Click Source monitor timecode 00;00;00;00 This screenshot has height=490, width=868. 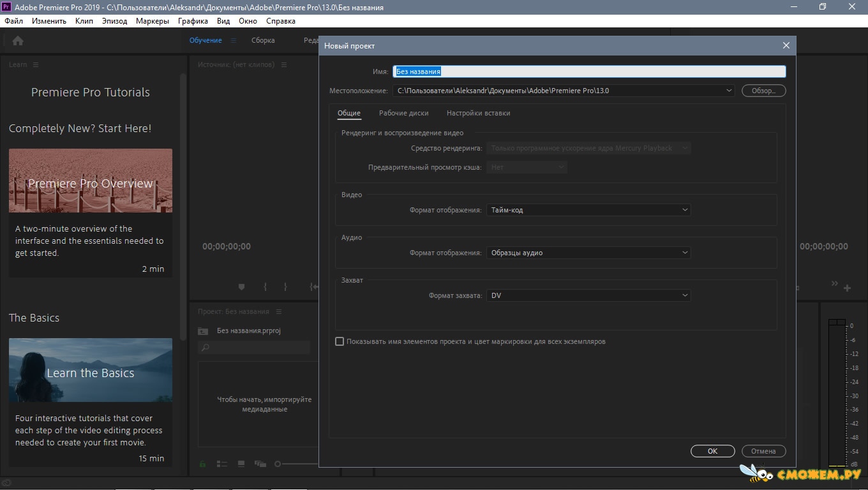(227, 246)
